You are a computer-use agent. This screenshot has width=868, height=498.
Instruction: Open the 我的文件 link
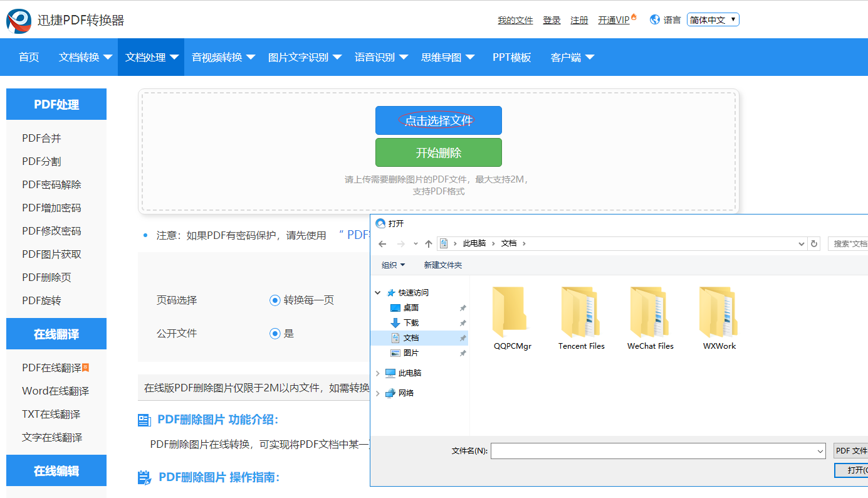coord(515,20)
